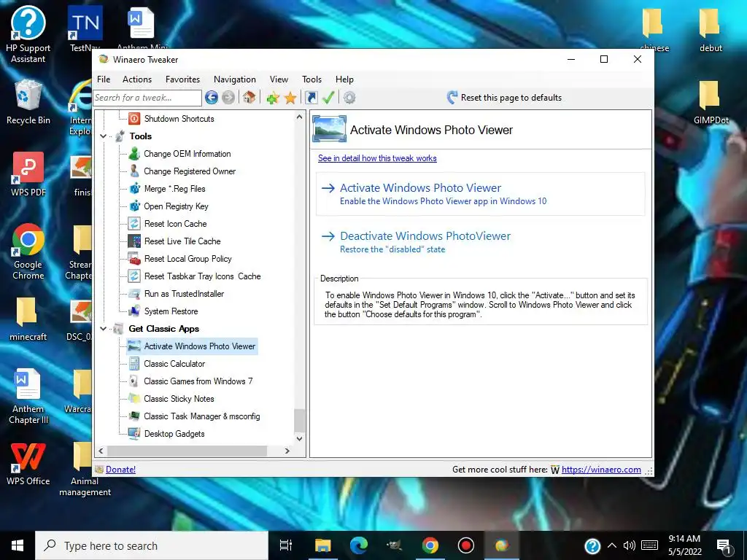Screen dimensions: 747x560
Task: Open the Favorites gold star icon
Action: point(290,98)
